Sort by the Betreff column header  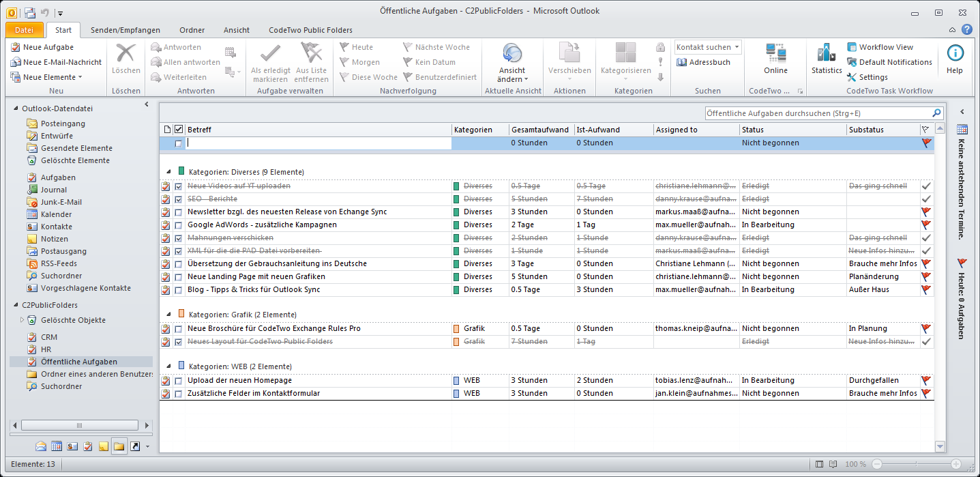point(318,130)
